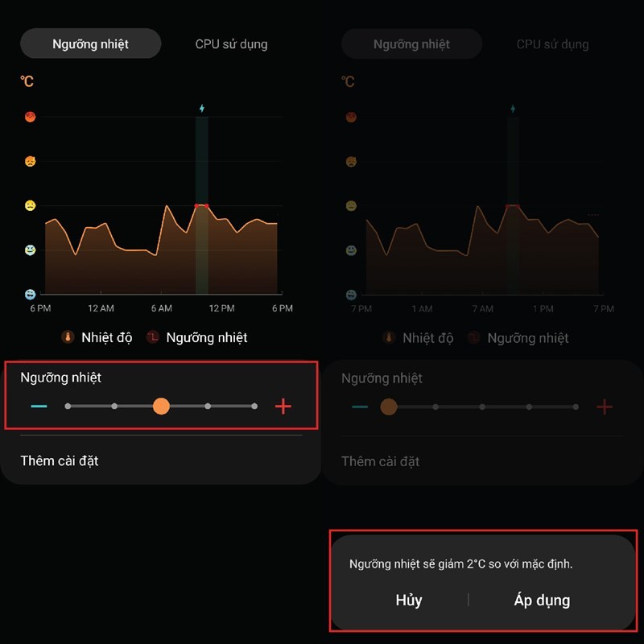Click the left orange sad face temperature icon
The image size is (644, 644).
click(x=30, y=161)
